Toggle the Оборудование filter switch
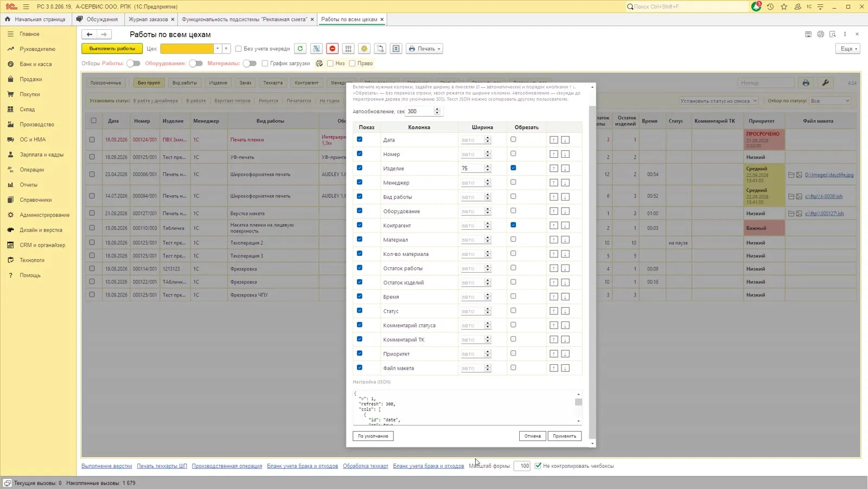Viewport: 868px width, 489px height. point(196,63)
